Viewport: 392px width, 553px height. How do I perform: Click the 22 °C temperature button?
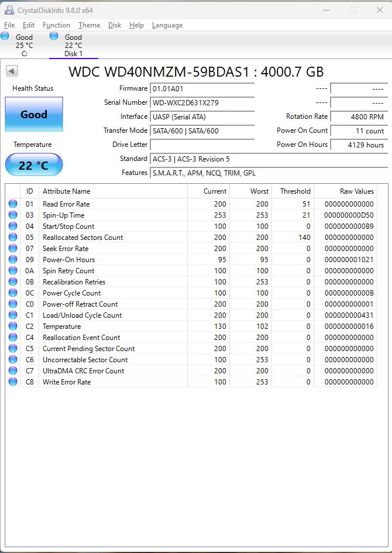(34, 164)
